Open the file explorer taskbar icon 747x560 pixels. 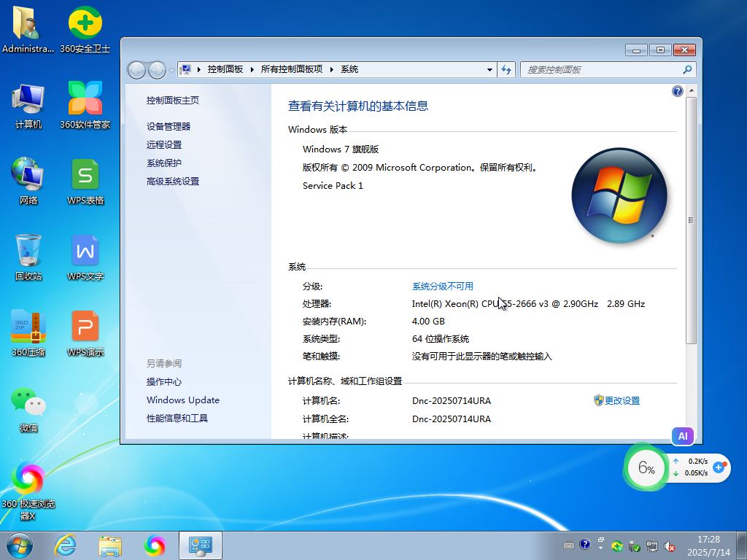[x=110, y=545]
